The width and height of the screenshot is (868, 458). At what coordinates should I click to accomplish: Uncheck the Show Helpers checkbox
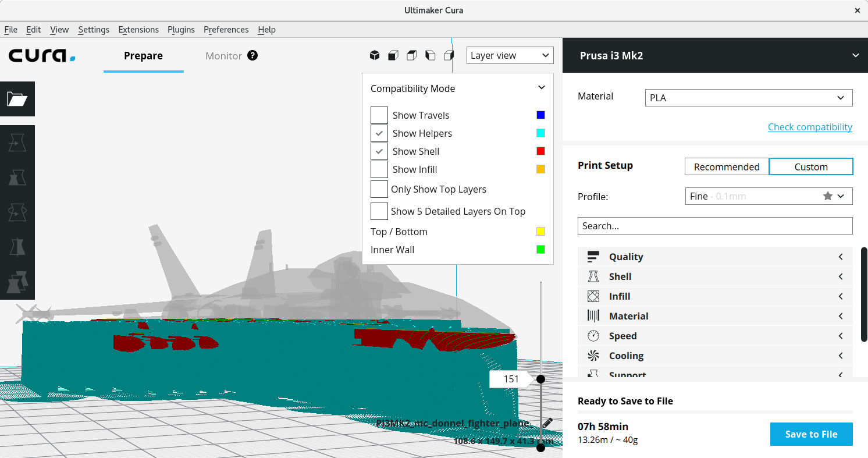pos(379,133)
